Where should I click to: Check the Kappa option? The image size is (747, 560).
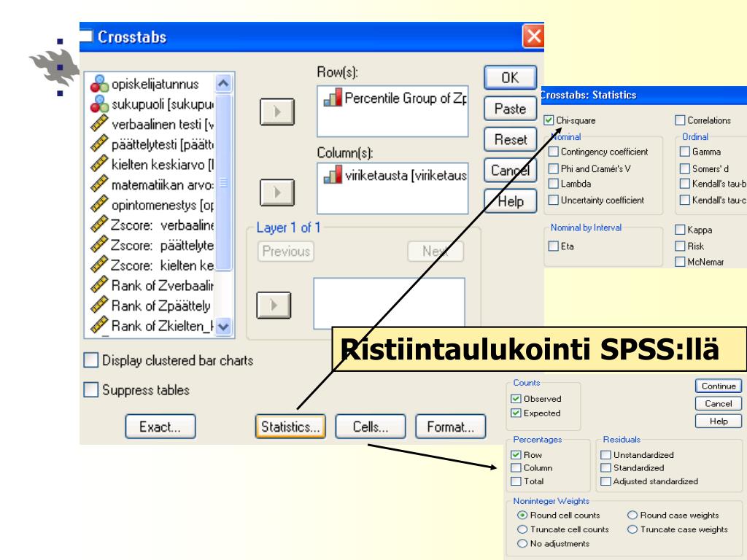681,230
